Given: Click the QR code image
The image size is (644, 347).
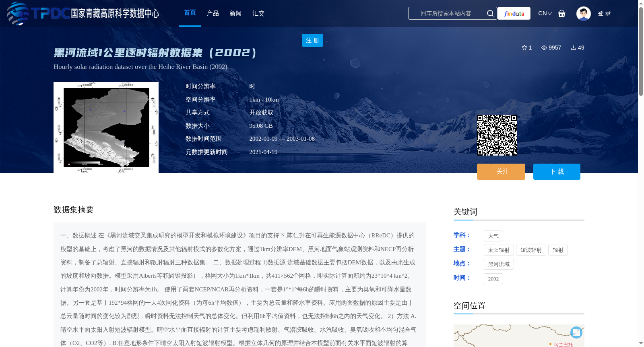Looking at the screenshot, I should [x=497, y=135].
